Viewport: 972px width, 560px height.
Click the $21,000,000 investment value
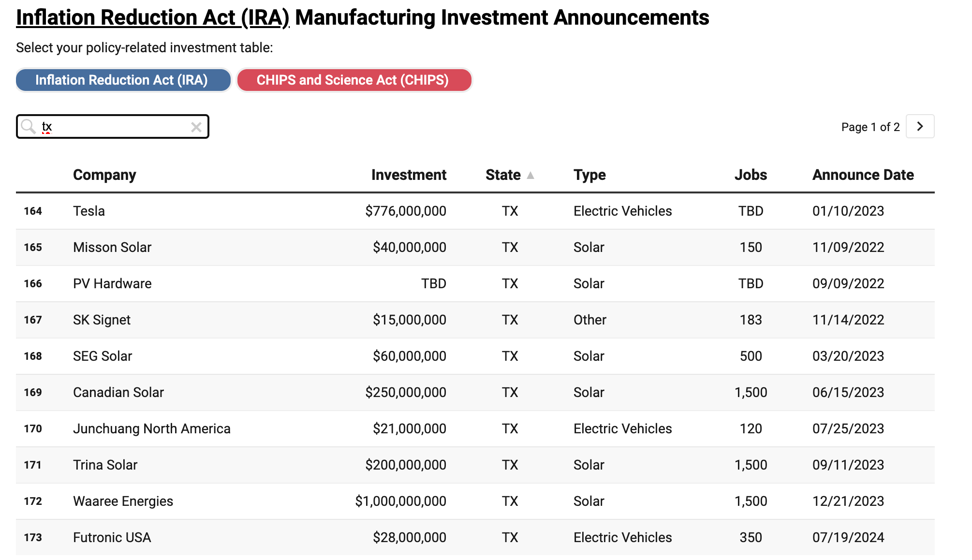click(410, 428)
